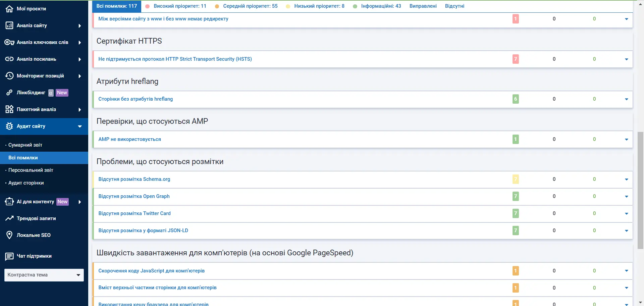Click the home icon for Мої проєкти
Image resolution: width=644 pixels, height=306 pixels.
[9, 9]
